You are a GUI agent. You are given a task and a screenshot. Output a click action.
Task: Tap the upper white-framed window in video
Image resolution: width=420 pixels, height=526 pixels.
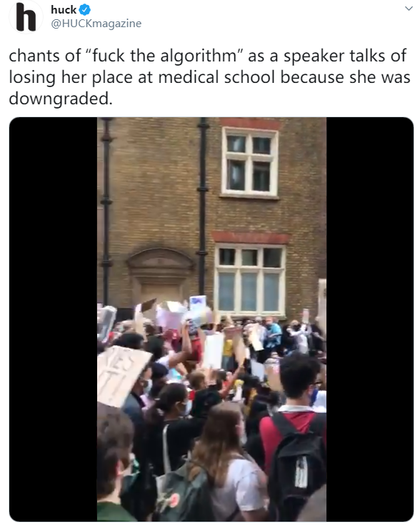[250, 162]
